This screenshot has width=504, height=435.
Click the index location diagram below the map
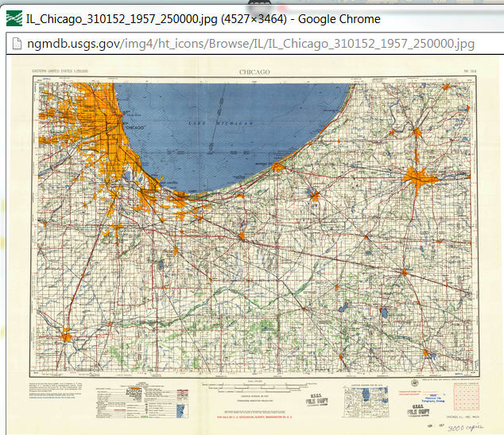point(359,402)
